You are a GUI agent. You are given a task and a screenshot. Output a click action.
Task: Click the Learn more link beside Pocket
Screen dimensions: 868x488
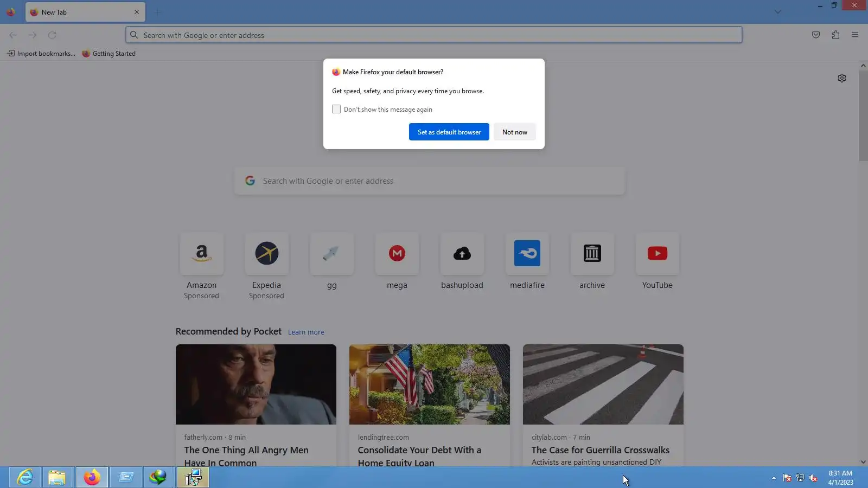pos(306,332)
